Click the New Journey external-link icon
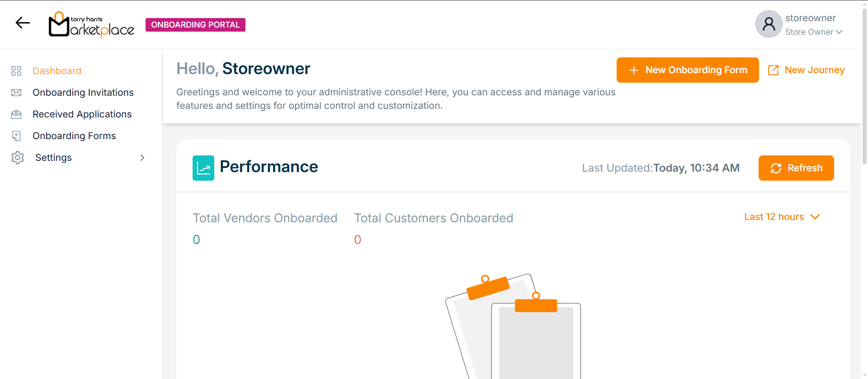Viewport: 868px width, 379px height. [773, 70]
